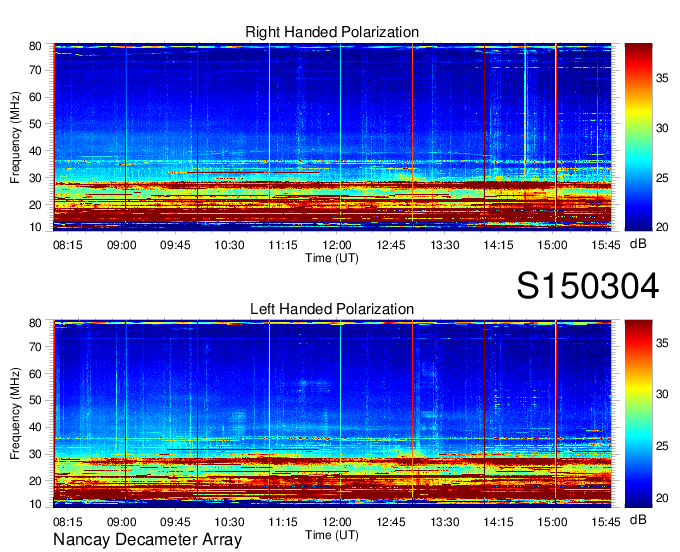Click the "20" frequency tick on the Left Handed plot
680x552 pixels.
(35, 481)
